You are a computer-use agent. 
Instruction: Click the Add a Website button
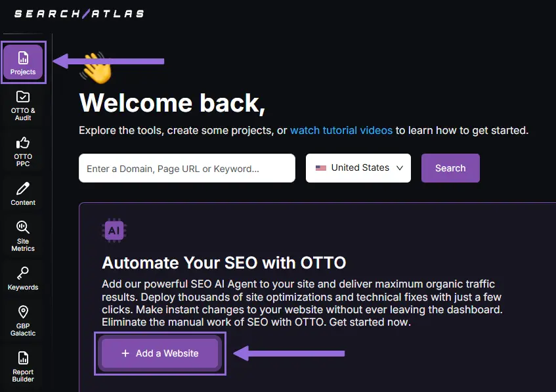click(160, 353)
